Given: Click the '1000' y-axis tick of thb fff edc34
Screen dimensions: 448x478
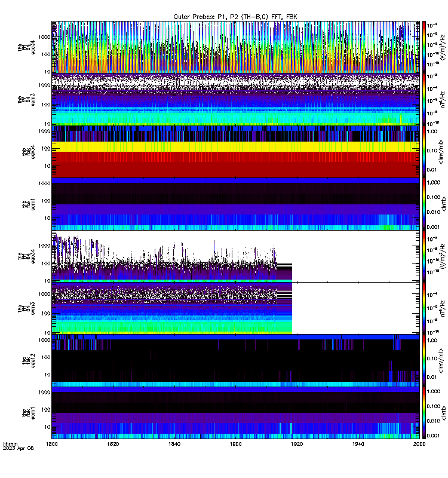Looking at the screenshot, I should [x=44, y=37].
